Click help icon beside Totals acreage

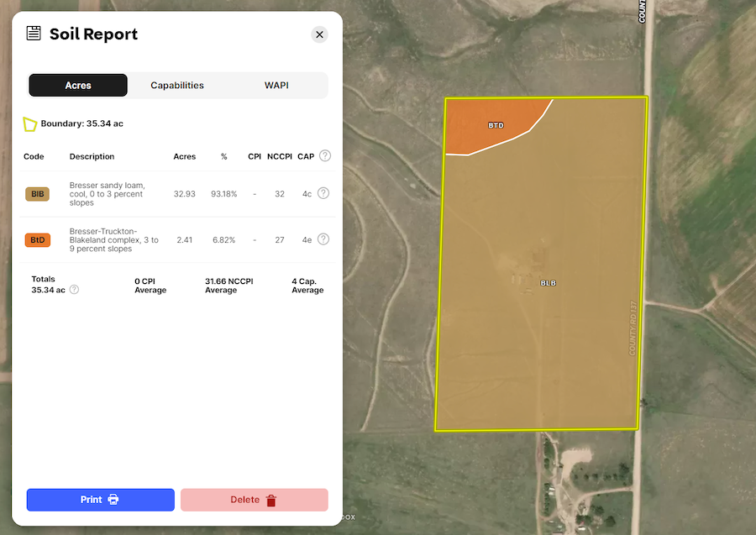coord(74,290)
